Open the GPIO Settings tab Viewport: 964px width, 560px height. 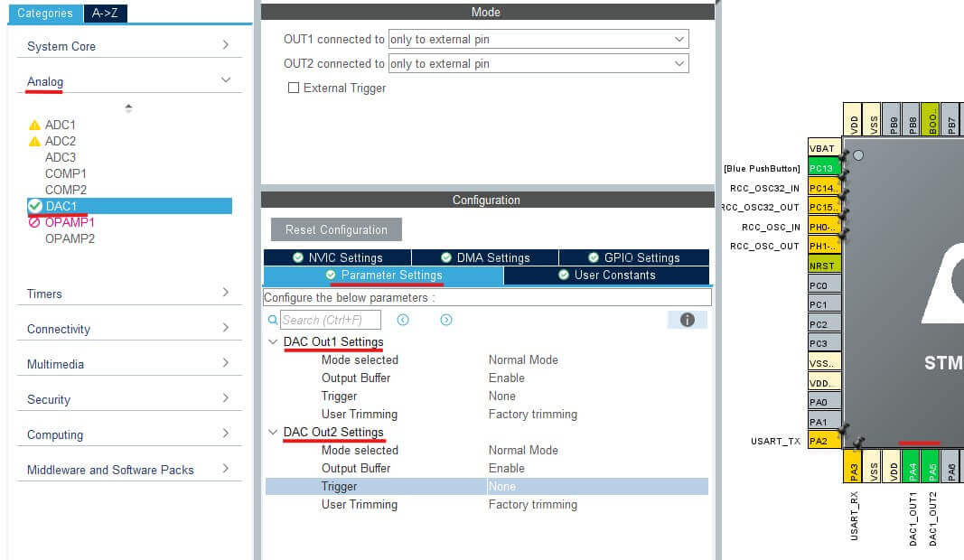633,257
